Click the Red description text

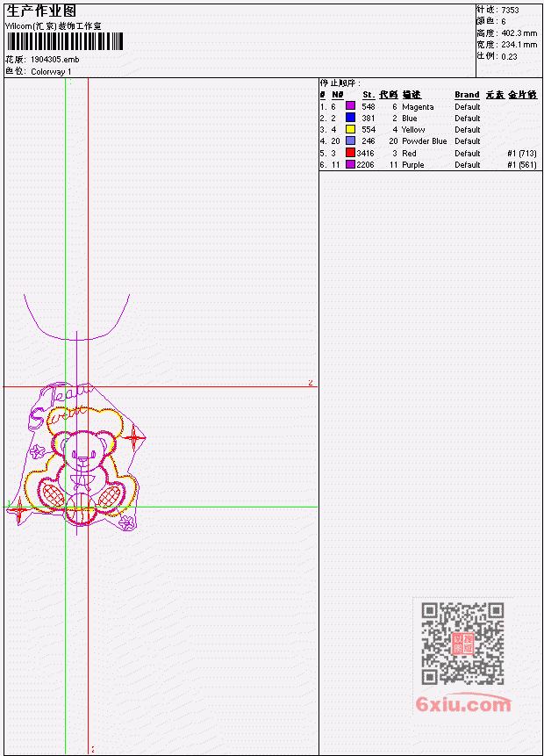click(409, 154)
